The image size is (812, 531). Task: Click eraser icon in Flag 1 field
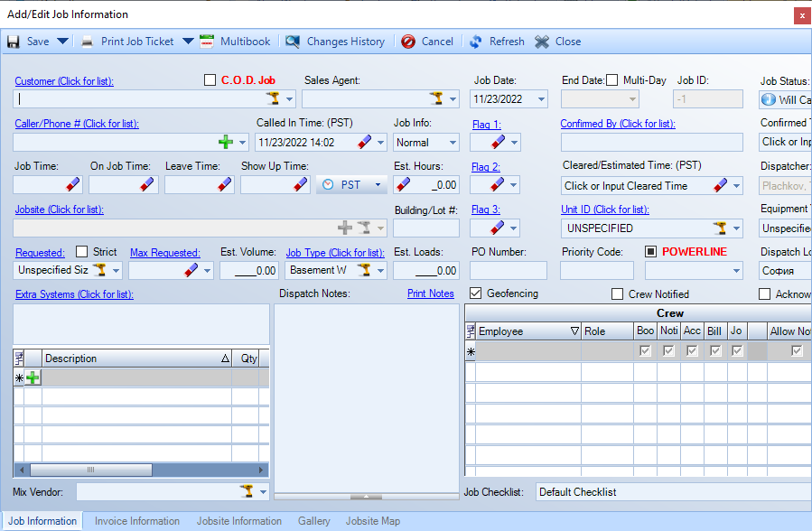(x=498, y=142)
